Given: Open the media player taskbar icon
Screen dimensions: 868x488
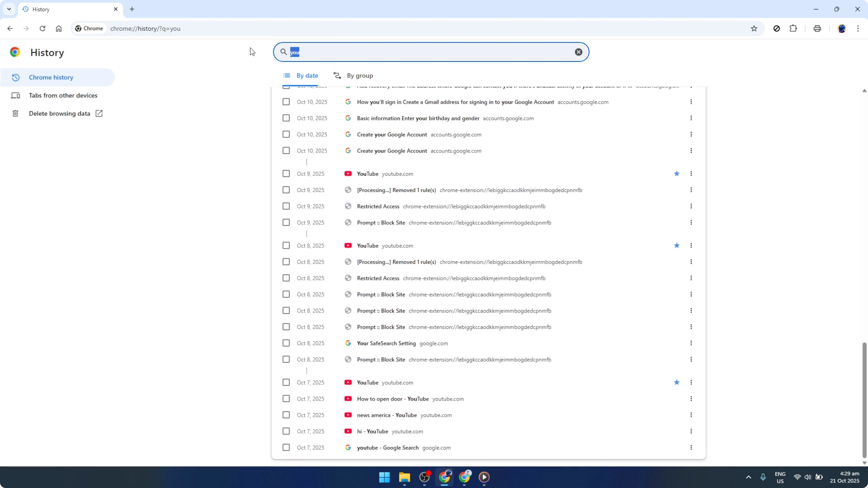Looking at the screenshot, I should point(484,477).
